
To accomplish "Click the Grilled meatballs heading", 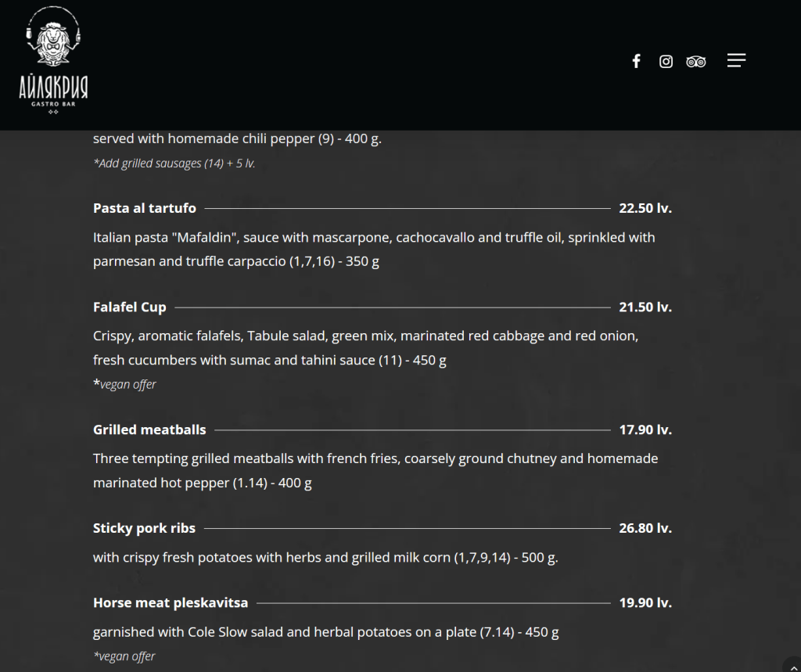I will pyautogui.click(x=149, y=429).
